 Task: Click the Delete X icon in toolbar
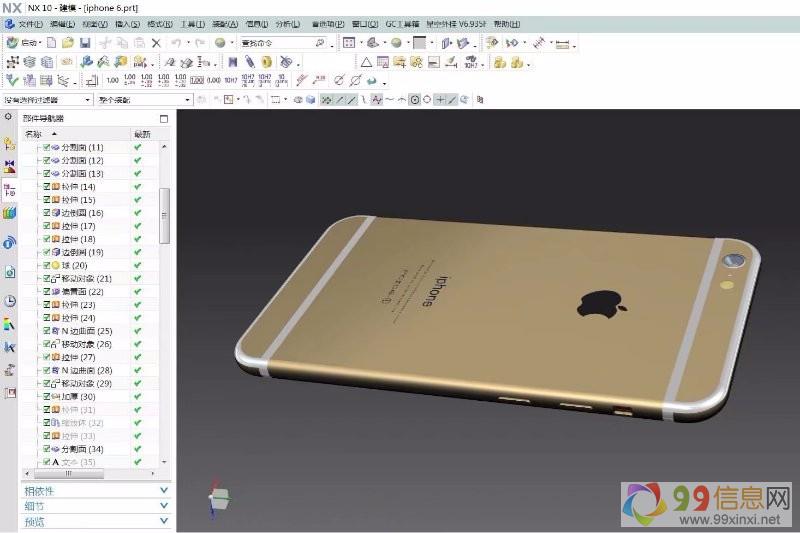[155, 43]
